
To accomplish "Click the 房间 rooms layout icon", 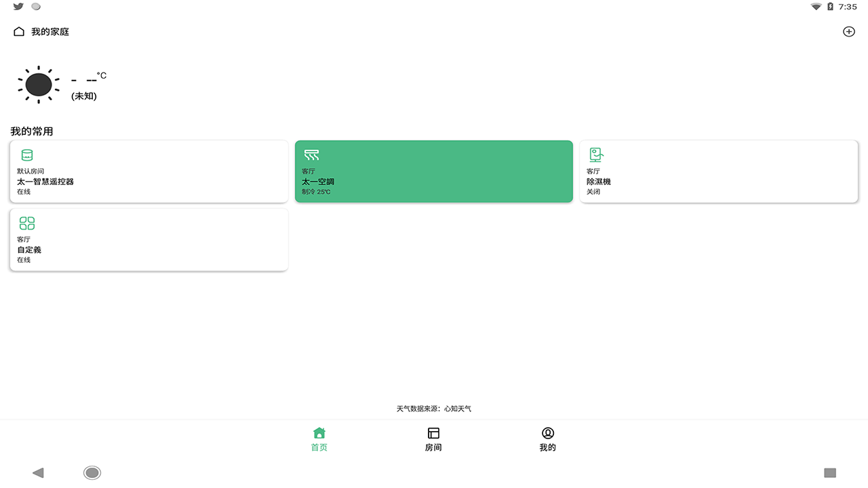I will (433, 433).
